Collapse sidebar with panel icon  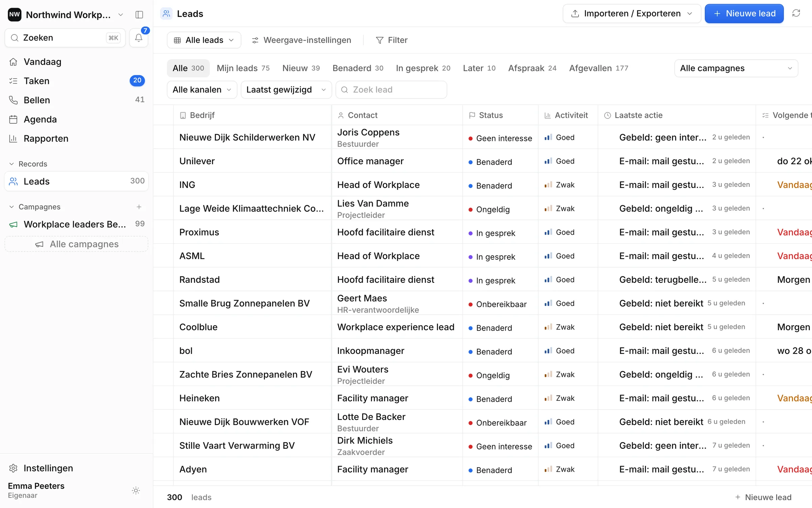(139, 15)
